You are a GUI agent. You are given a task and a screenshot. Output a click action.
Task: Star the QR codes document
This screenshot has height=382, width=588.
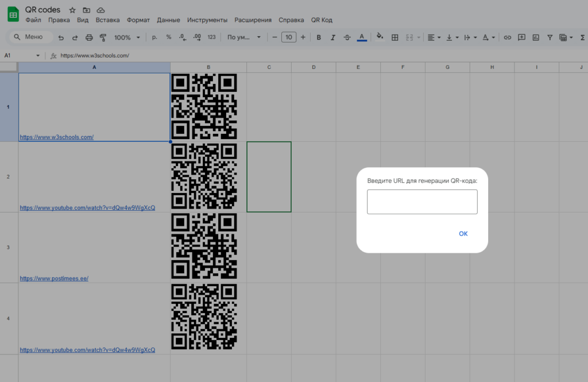click(x=72, y=10)
